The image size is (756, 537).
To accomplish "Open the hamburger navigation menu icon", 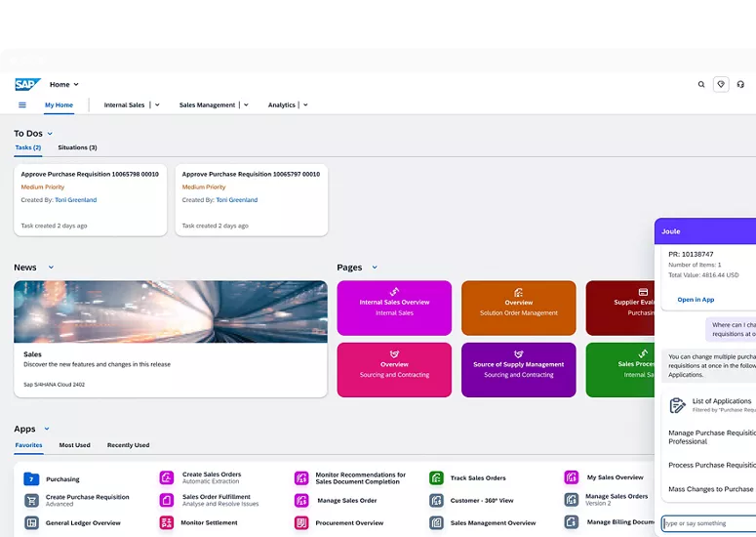I will 22,104.
